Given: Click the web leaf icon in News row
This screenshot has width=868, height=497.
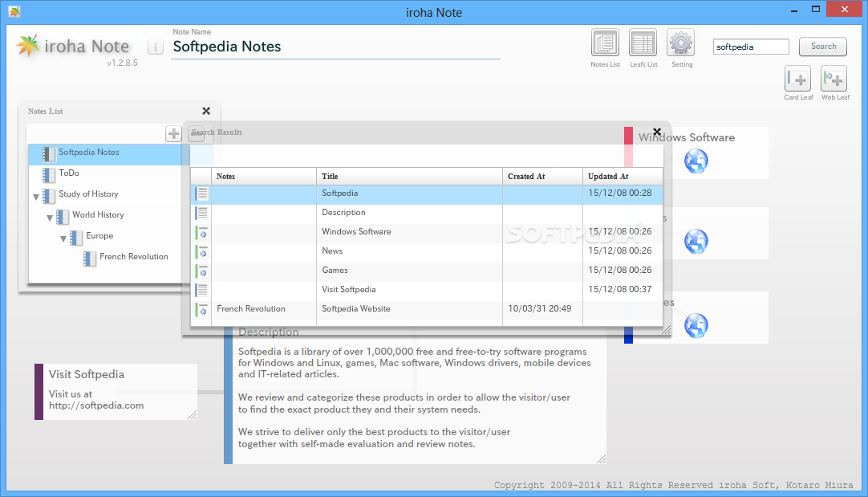Looking at the screenshot, I should point(201,251).
